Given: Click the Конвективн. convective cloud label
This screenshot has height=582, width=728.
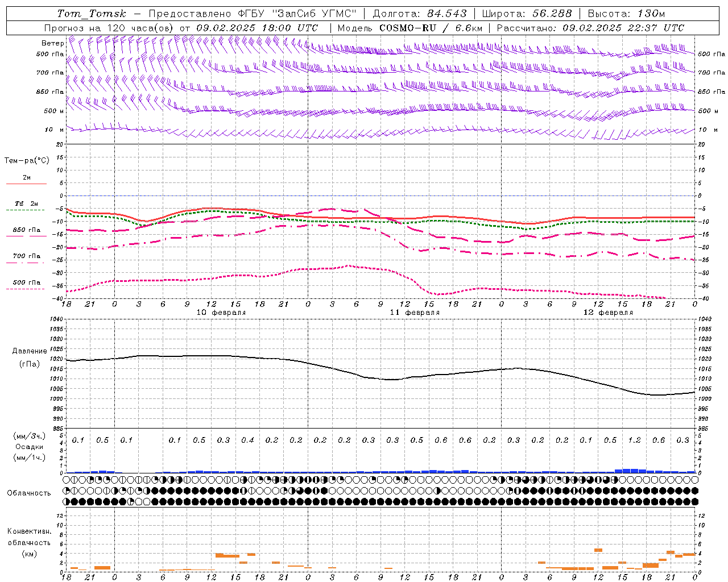Looking at the screenshot, I should (29, 531).
